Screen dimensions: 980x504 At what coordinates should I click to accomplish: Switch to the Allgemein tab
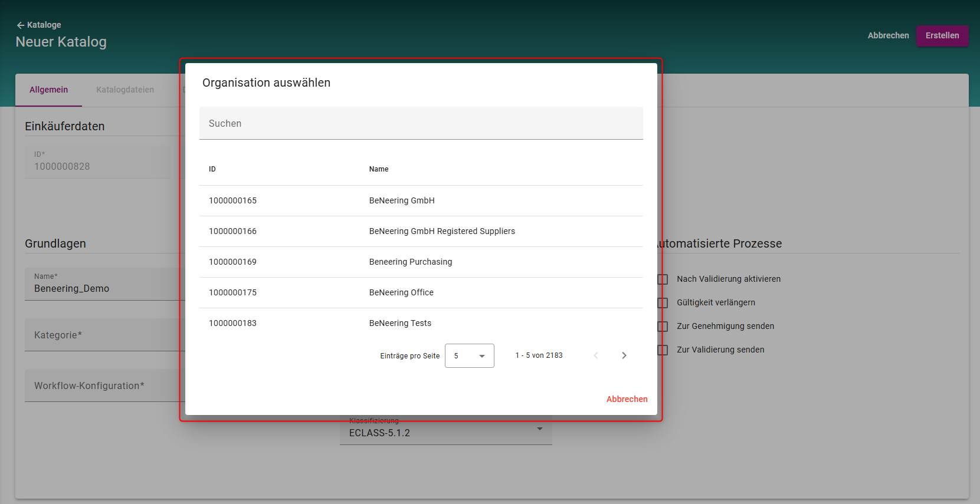(48, 90)
